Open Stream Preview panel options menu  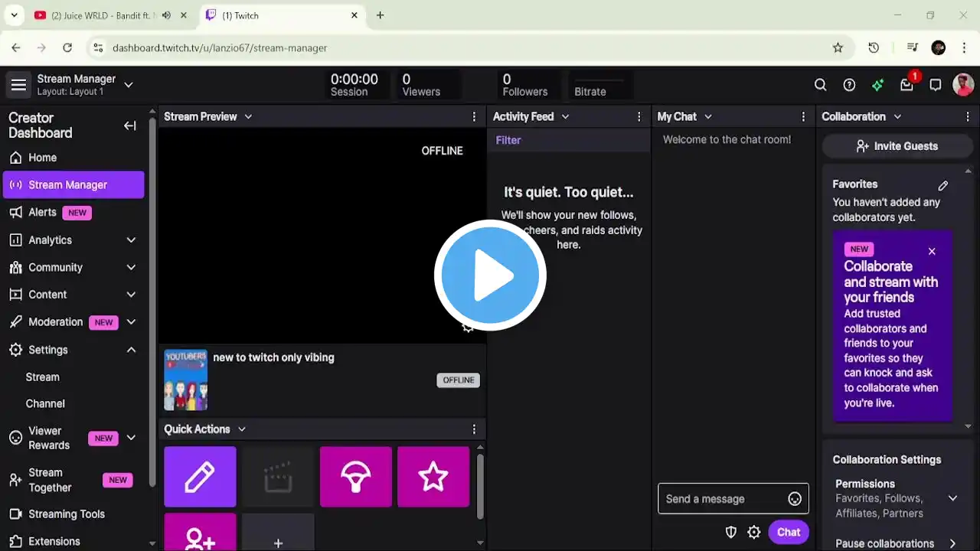click(474, 117)
